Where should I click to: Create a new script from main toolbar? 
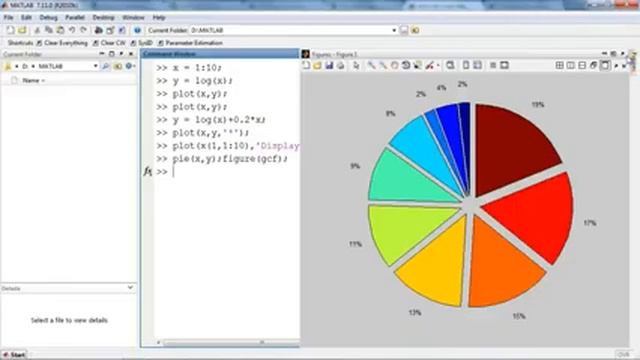click(10, 30)
